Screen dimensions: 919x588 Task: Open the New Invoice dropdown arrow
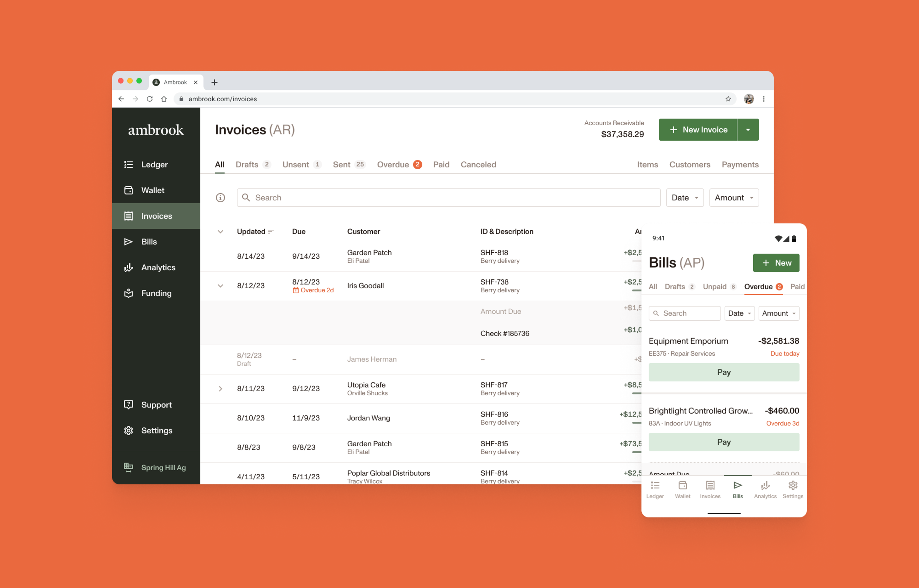pyautogui.click(x=748, y=130)
